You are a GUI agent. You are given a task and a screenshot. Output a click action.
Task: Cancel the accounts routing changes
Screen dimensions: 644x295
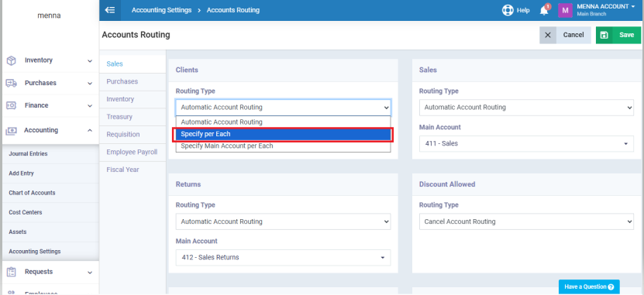coord(565,35)
